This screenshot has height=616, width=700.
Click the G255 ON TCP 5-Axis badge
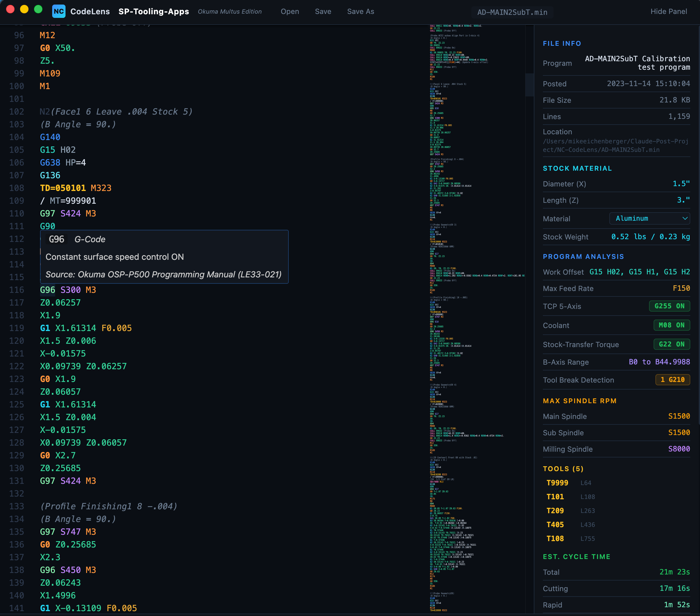(x=669, y=306)
